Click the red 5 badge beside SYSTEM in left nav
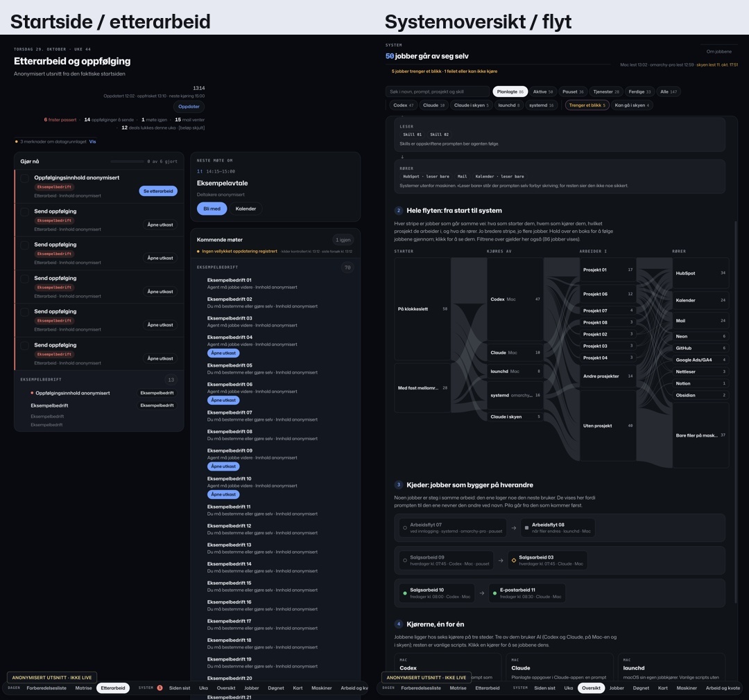This screenshot has height=700, width=749. click(x=160, y=688)
